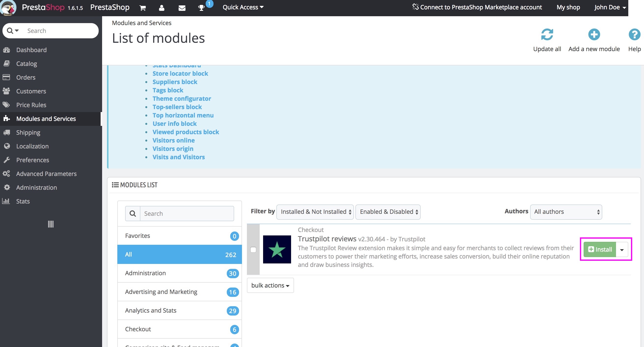Open the Theme configurator link
Screen dimensions: 644x347
point(182,98)
